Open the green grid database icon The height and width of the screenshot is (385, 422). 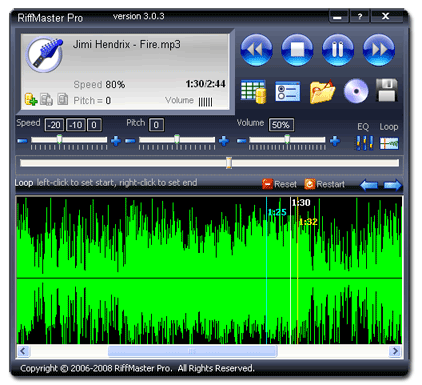[253, 91]
